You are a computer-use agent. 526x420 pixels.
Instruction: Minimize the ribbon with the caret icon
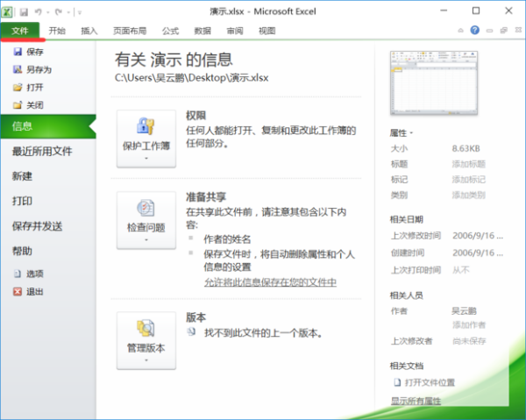pos(460,31)
